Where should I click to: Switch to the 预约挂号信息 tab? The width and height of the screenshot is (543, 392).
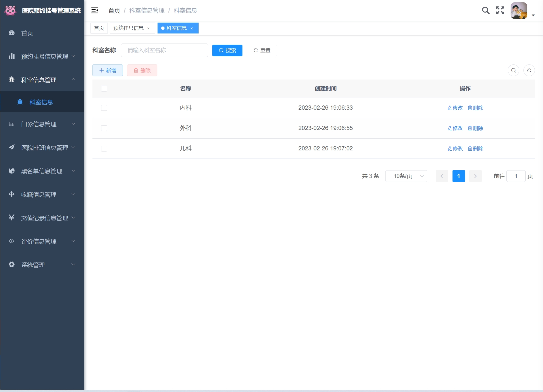tap(128, 28)
